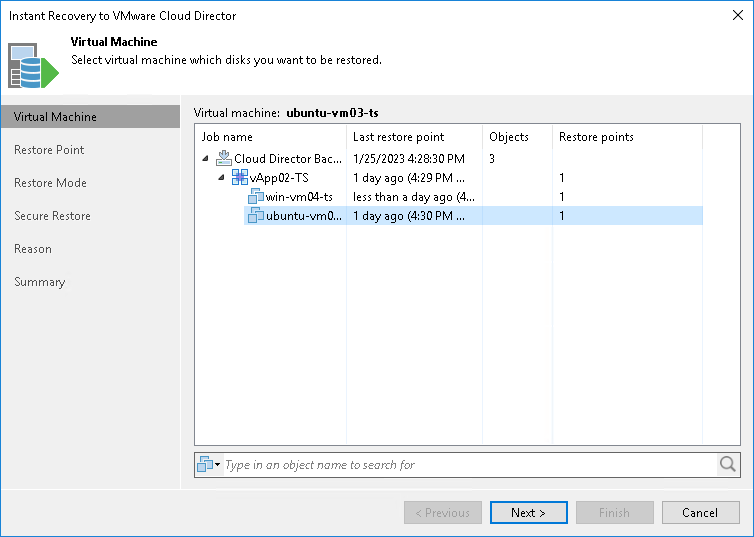Go to the Virtual Machine step

(x=90, y=117)
